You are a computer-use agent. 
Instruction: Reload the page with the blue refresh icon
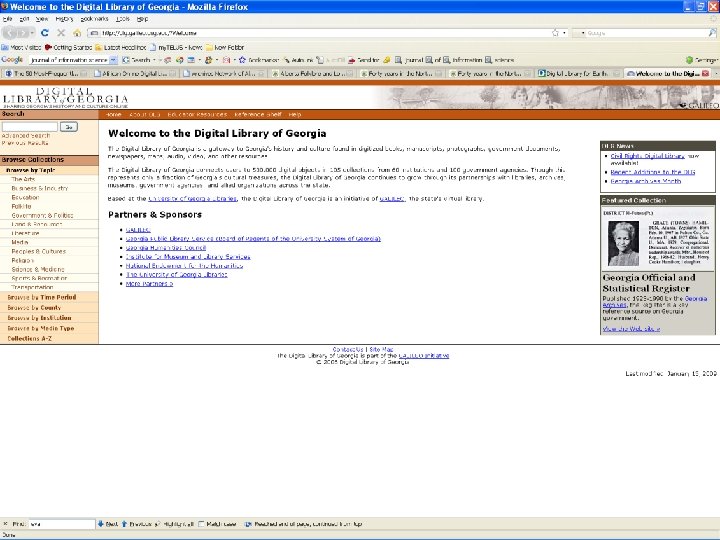(45, 33)
